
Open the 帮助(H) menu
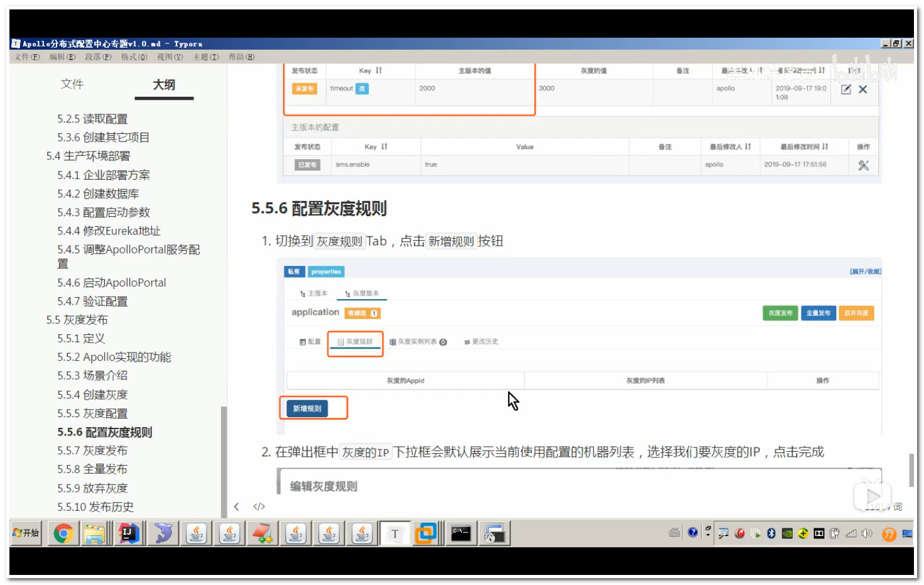point(241,57)
